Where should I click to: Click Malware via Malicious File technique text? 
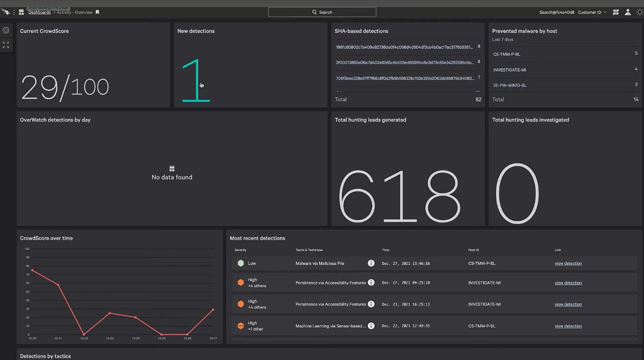pos(320,264)
